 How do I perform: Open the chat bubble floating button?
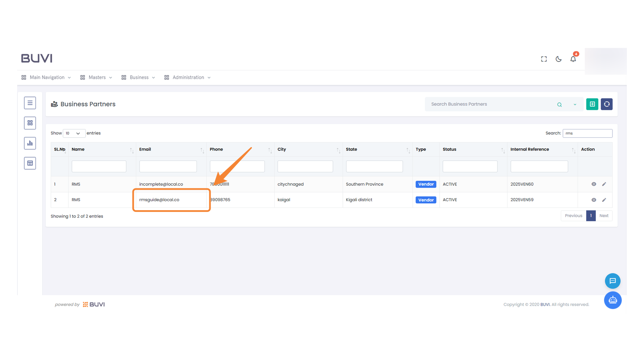pos(612,281)
